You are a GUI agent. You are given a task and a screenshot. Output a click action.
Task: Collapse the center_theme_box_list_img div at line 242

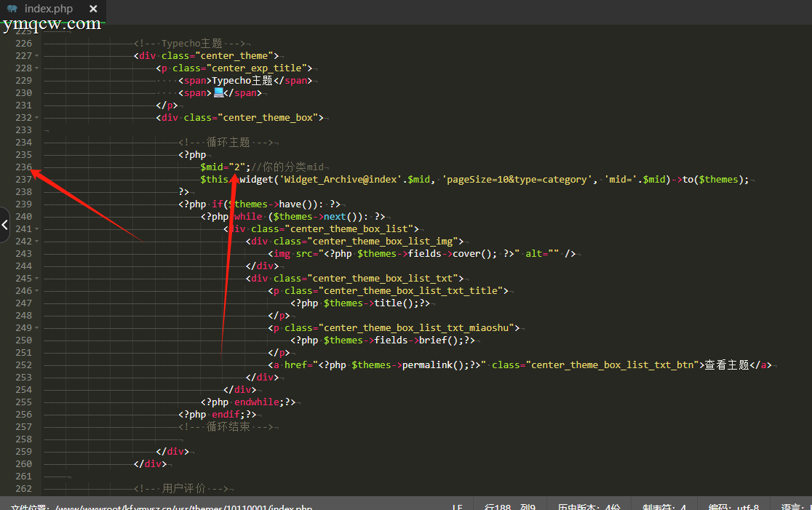(37, 242)
